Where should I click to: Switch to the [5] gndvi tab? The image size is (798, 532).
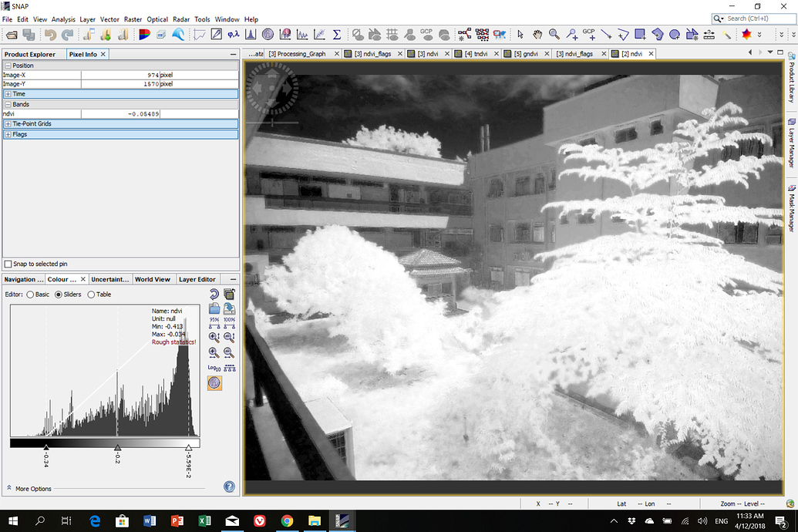[526, 53]
